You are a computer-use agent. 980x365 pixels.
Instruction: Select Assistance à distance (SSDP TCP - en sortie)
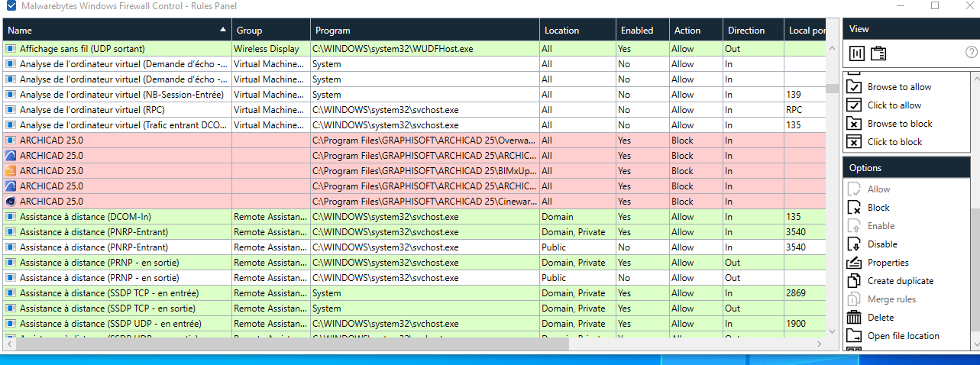(x=108, y=308)
